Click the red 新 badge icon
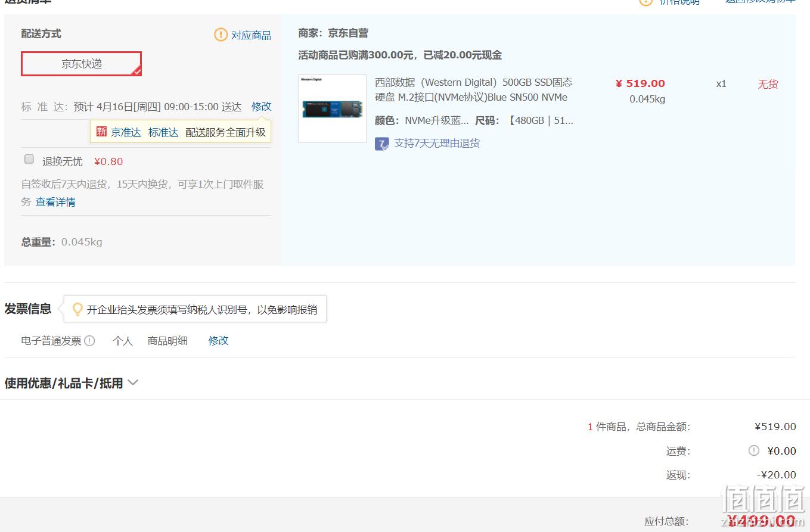This screenshot has width=810, height=532. (101, 132)
